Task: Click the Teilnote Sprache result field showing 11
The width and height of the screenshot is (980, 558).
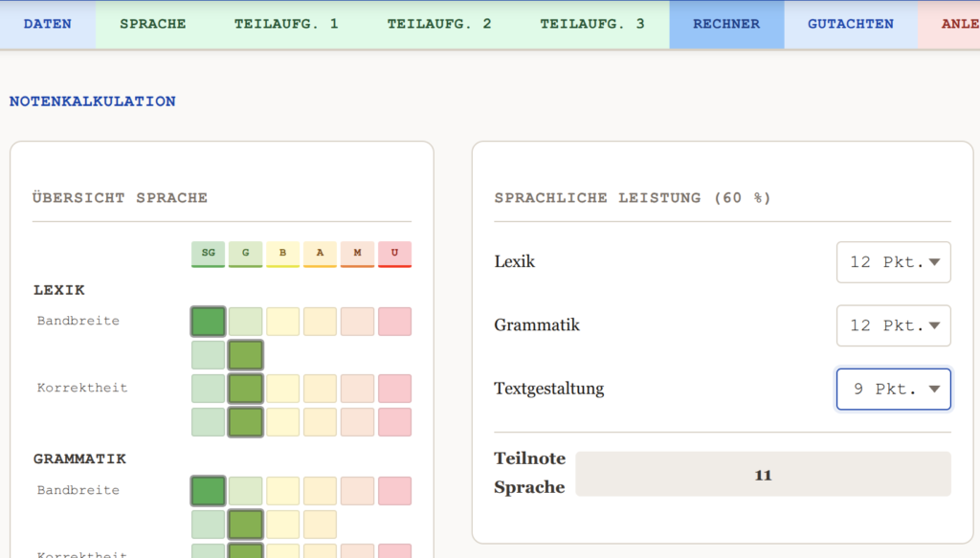Action: point(763,475)
